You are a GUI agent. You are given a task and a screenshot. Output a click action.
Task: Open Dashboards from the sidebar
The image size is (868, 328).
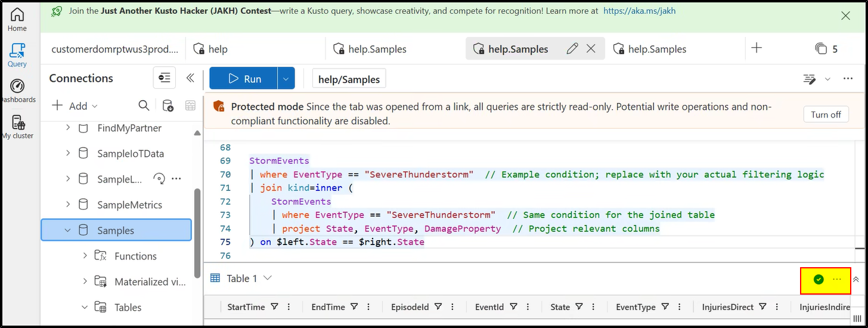click(17, 91)
